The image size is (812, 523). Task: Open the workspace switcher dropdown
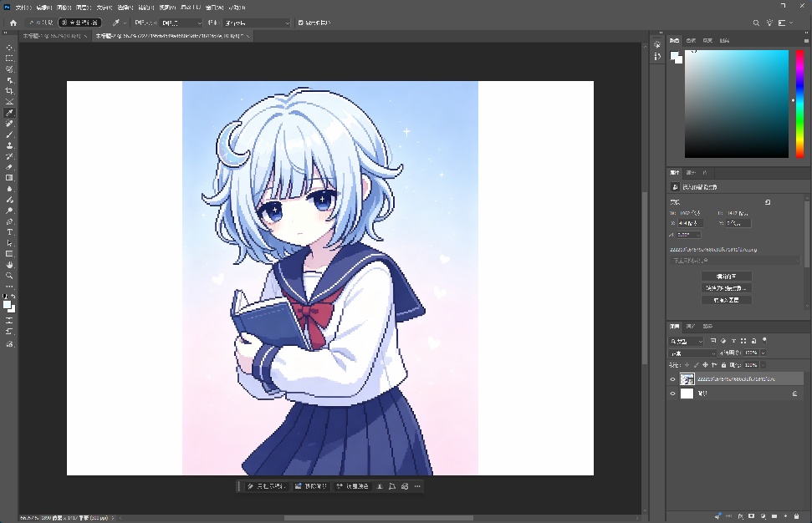[x=785, y=23]
